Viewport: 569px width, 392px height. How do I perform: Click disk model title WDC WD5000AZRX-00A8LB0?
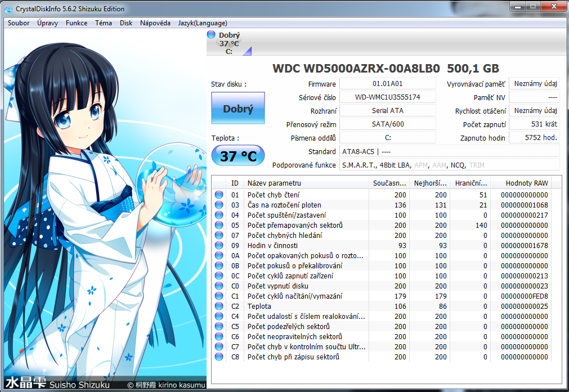point(356,68)
